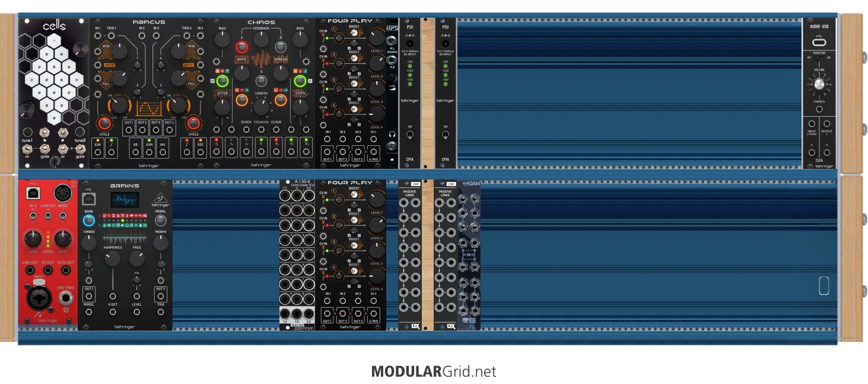This screenshot has width=868, height=384.
Task: Click the TRIG 4 jack on Abacus
Action: 186,36
